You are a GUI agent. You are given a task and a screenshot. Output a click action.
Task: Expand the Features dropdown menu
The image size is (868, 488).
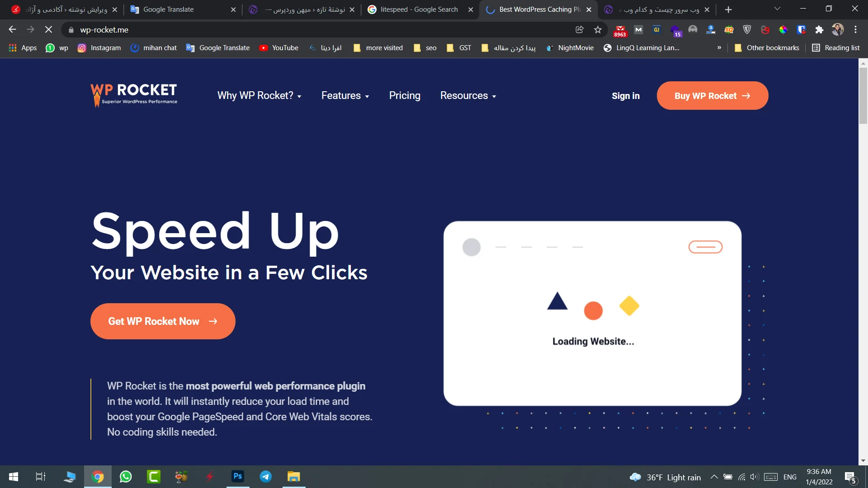pyautogui.click(x=344, y=95)
